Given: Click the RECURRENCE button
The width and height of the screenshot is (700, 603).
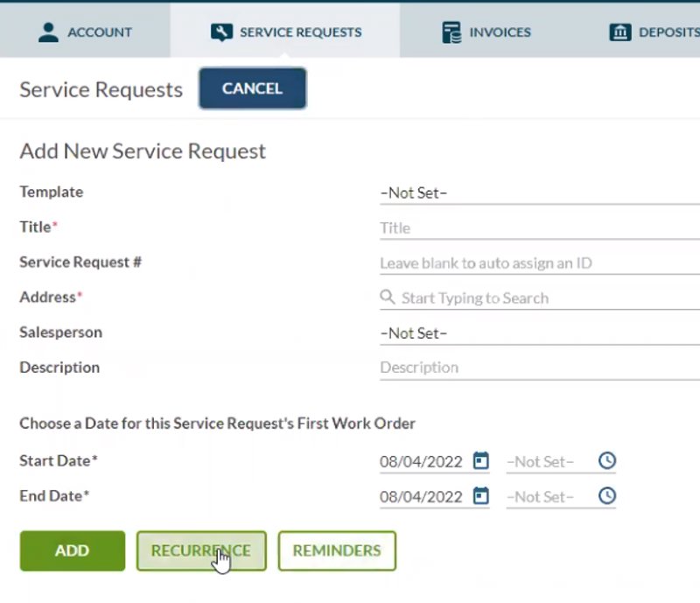Looking at the screenshot, I should [200, 550].
